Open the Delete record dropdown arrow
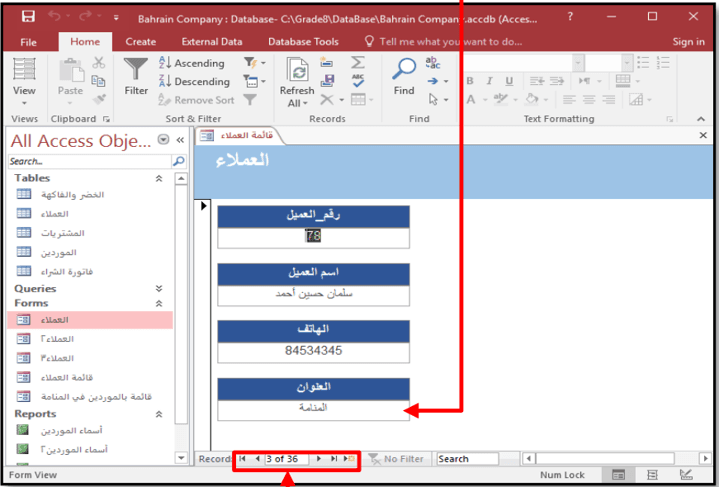Viewport: 719px width, 487px height. pos(342,100)
